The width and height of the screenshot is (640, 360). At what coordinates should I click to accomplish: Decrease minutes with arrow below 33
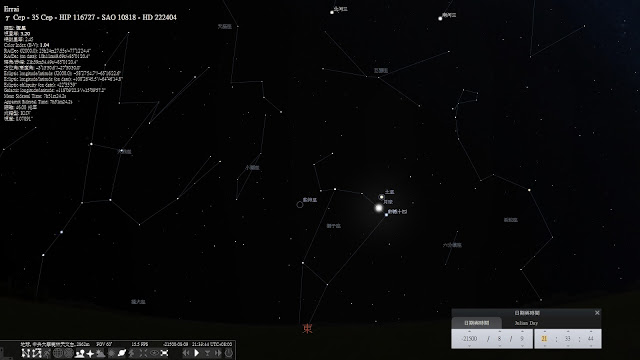pyautogui.click(x=568, y=346)
